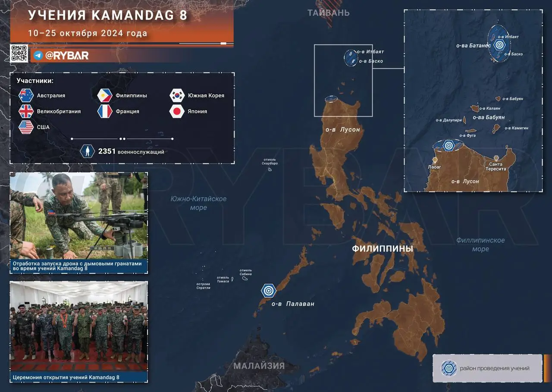Open the drone launch training photo
Screen dimensions: 552x392
pyautogui.click(x=79, y=216)
